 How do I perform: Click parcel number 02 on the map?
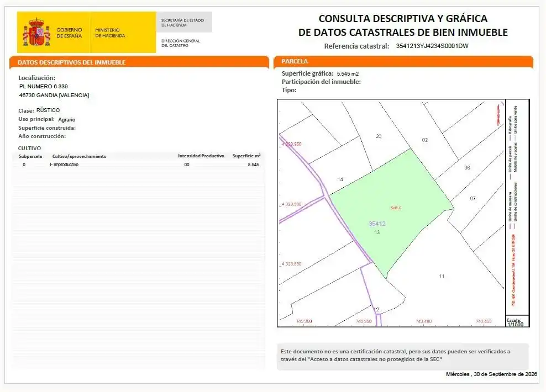click(x=425, y=140)
